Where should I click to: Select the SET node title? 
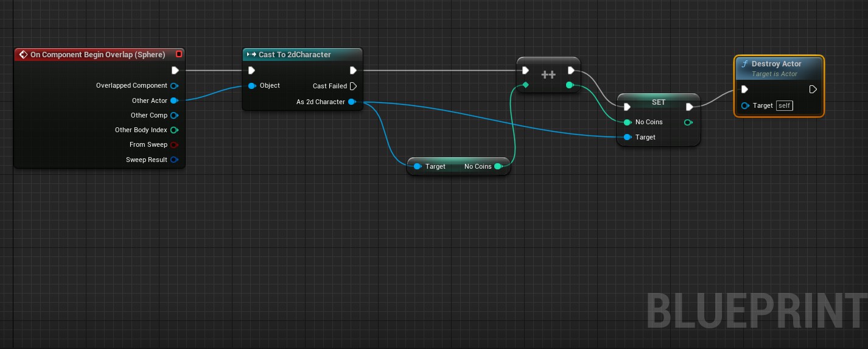click(x=659, y=102)
